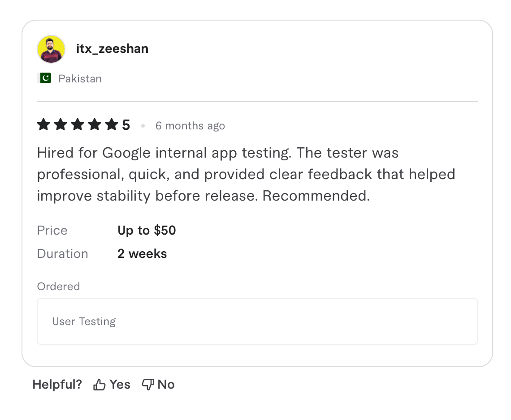Click the thumbs down icon
Screen dimensions: 511x420
coord(147,384)
